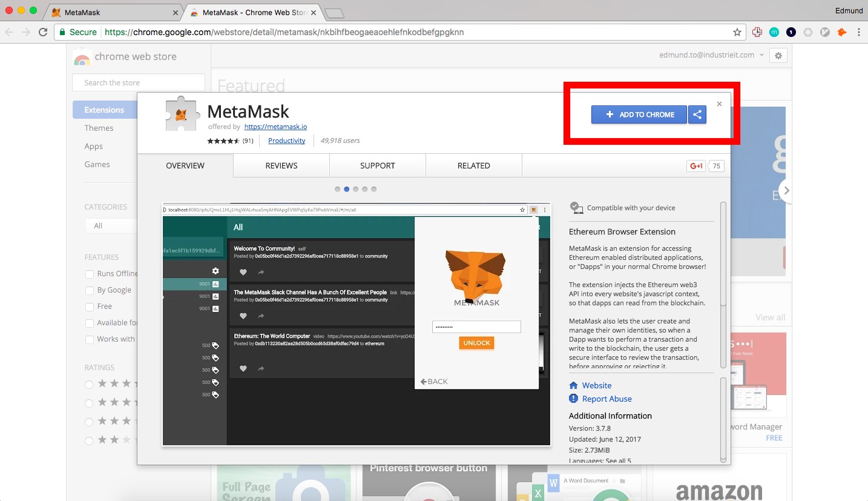
Task: Click the gray hexagon extension icon
Action: click(807, 32)
